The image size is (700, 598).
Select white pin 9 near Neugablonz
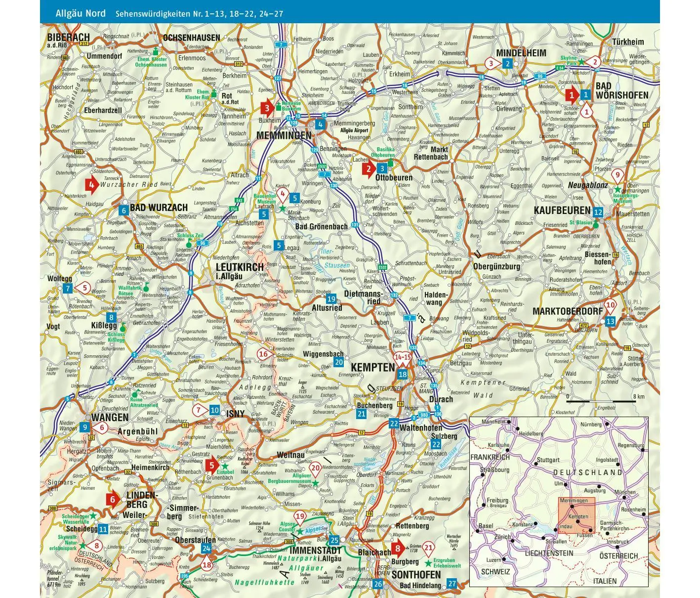coord(617,175)
